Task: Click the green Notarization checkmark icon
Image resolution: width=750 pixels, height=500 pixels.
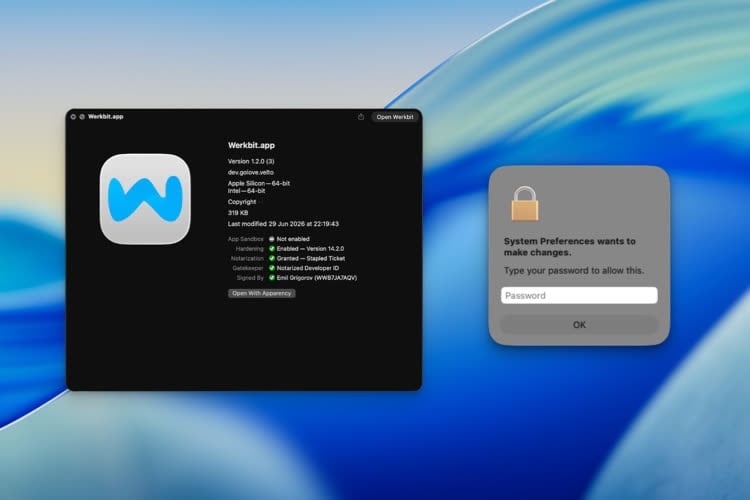Action: tap(272, 258)
